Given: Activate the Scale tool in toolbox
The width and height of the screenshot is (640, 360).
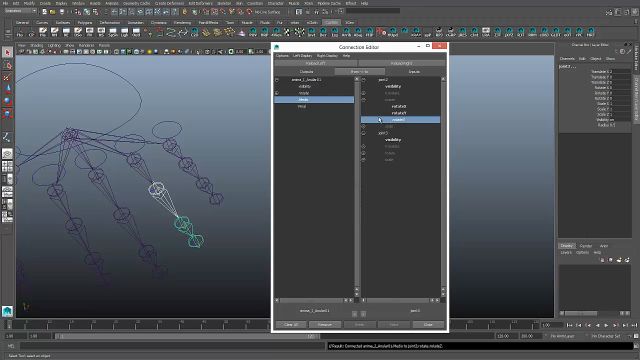Looking at the screenshot, I should coord(7,113).
